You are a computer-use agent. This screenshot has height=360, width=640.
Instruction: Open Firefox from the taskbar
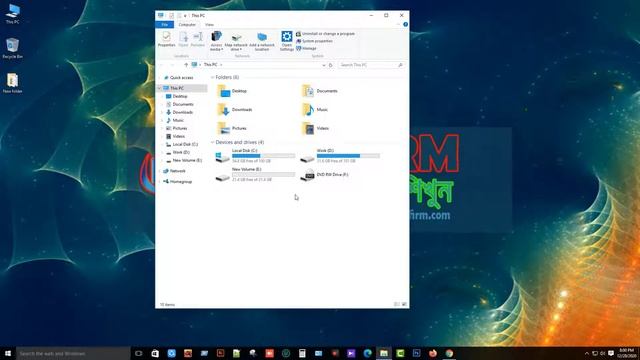click(x=433, y=353)
